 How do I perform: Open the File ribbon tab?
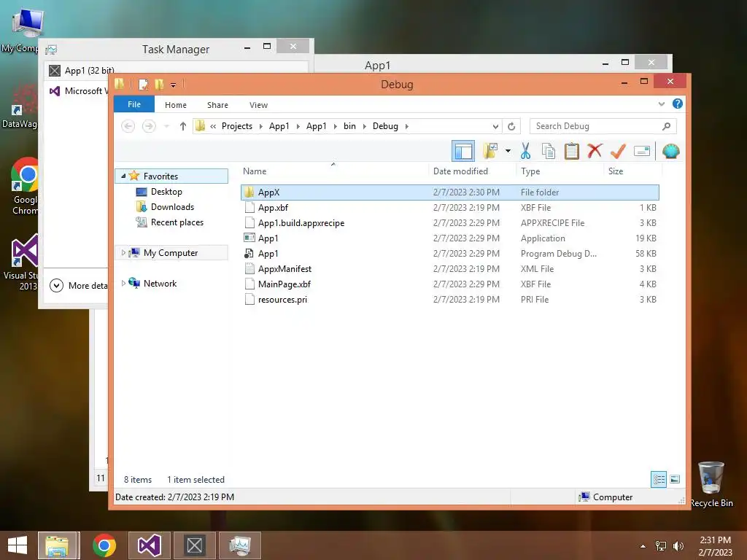(x=134, y=104)
